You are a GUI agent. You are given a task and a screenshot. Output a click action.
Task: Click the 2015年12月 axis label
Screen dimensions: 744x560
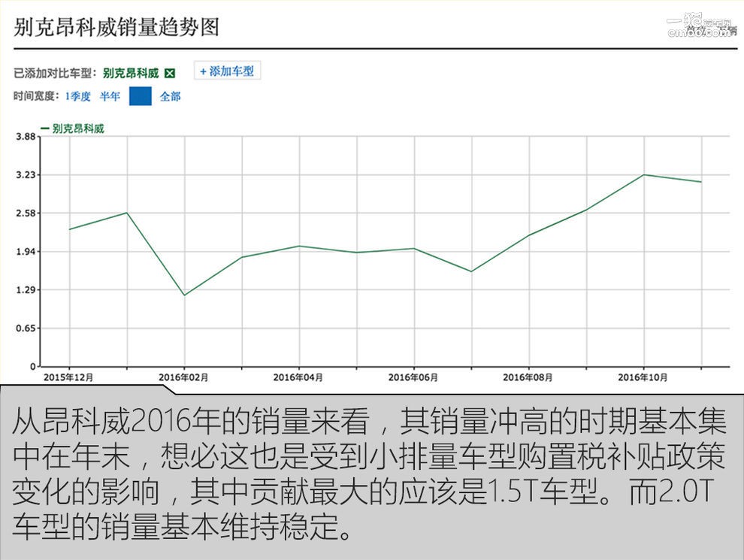[x=68, y=377]
